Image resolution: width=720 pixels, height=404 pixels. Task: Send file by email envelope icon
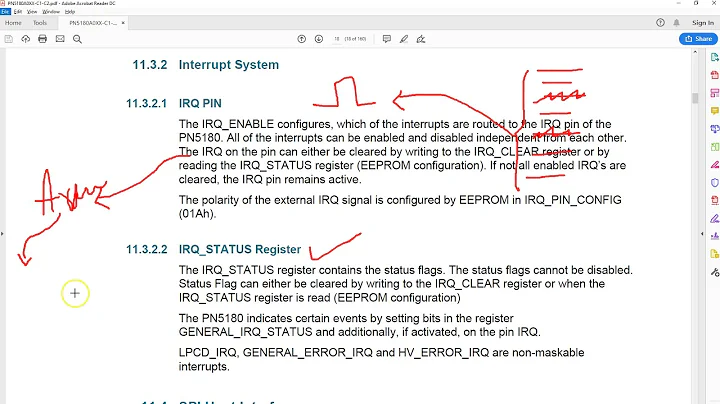coord(60,39)
